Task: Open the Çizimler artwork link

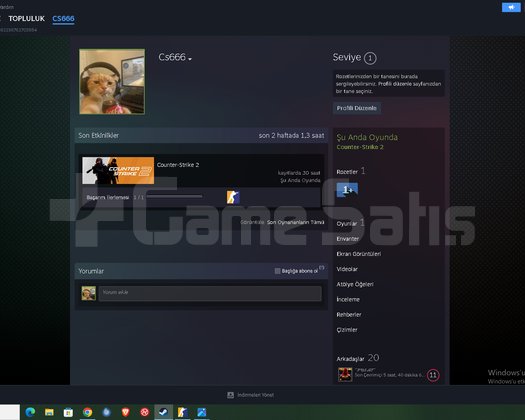Action: (x=347, y=330)
